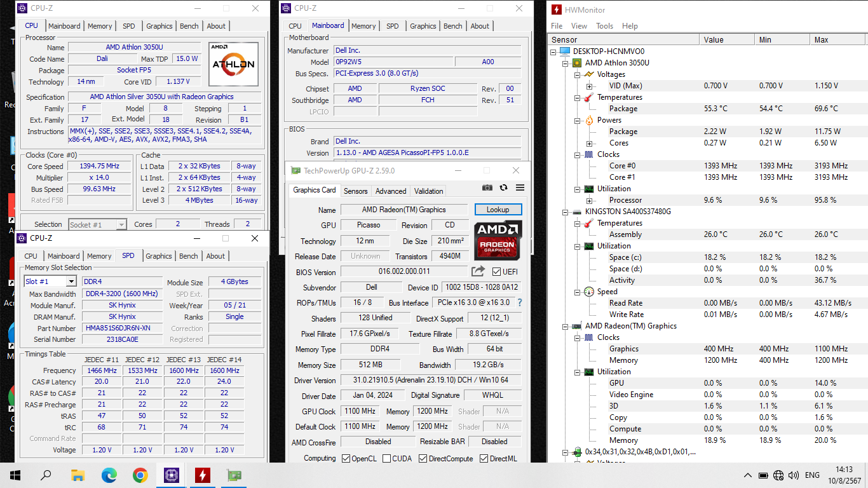
Task: Open Bench tab in CPU-Z Mainboard window
Action: coord(452,26)
